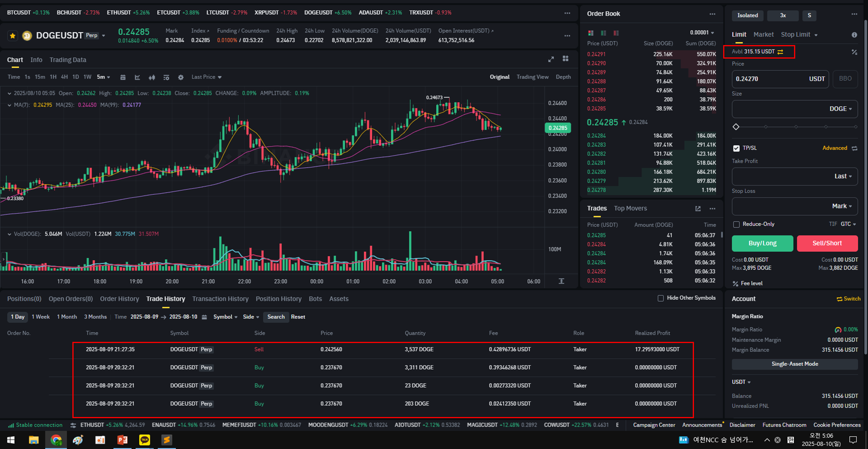Image resolution: width=868 pixels, height=449 pixels.
Task: Click the Sell/Short button
Action: [x=827, y=243]
